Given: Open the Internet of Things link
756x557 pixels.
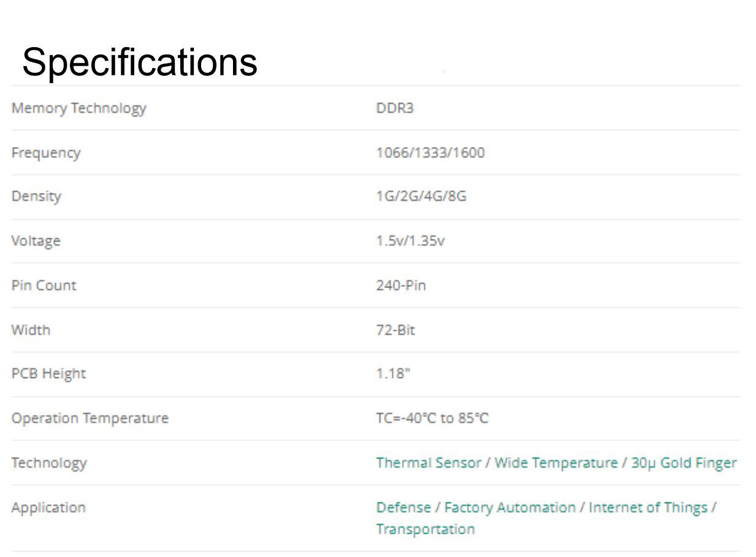Looking at the screenshot, I should (648, 507).
